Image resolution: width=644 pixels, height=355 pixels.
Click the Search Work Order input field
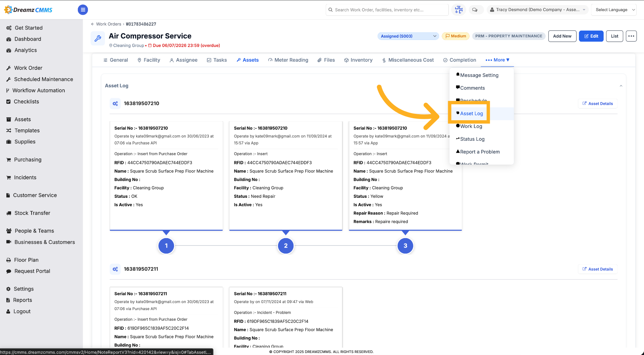click(x=387, y=10)
